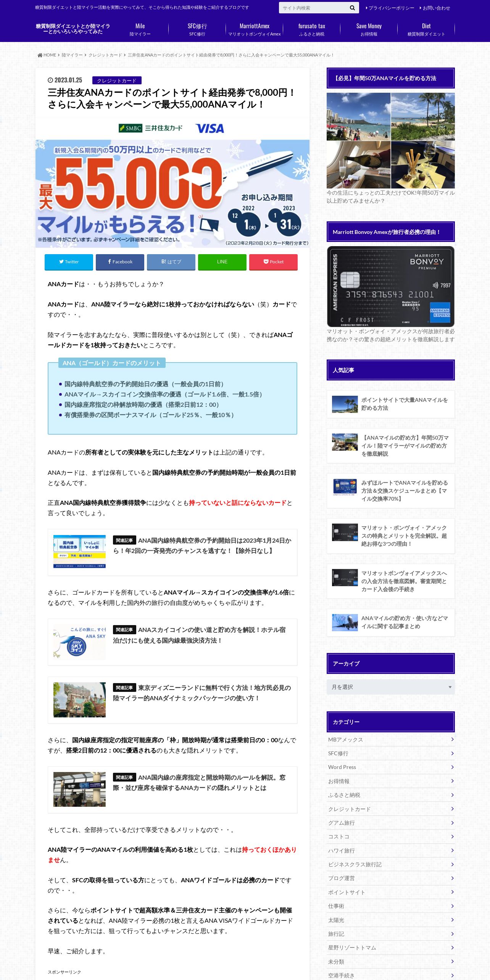Open the SFC修行 menu item
490x980 pixels.
197,29
